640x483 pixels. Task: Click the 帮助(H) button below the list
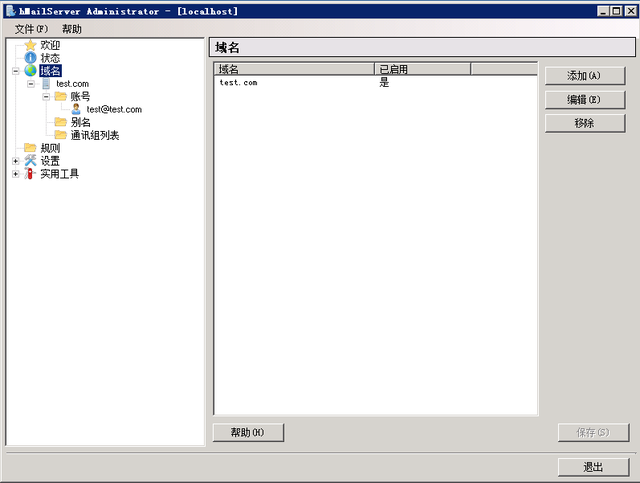(248, 432)
